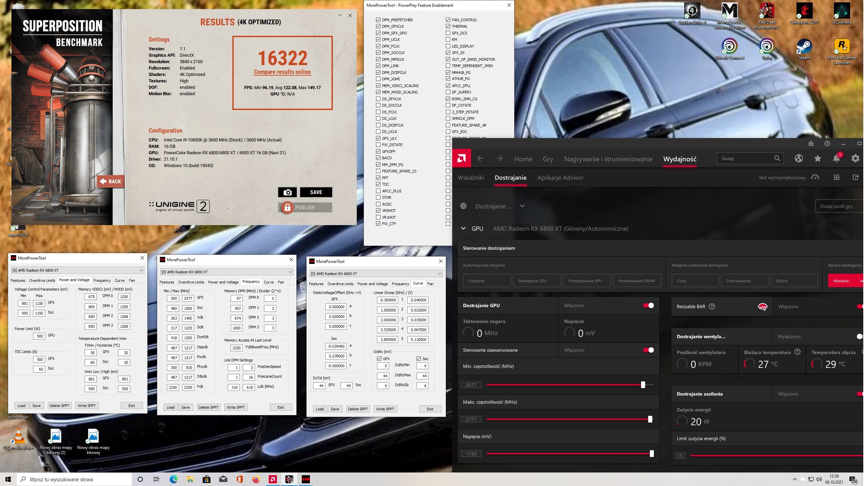Click the AMD back arrow
This screenshot has height=486, width=868.
[480, 159]
